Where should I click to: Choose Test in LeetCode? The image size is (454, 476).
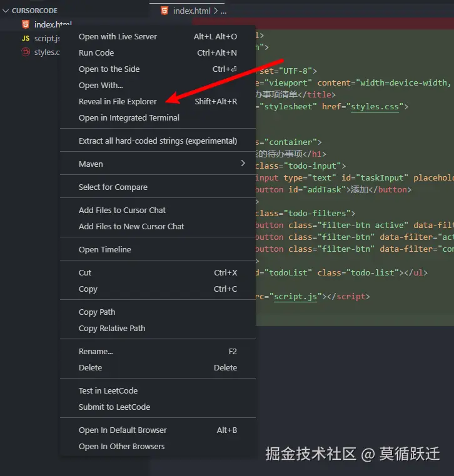pyautogui.click(x=158, y=390)
